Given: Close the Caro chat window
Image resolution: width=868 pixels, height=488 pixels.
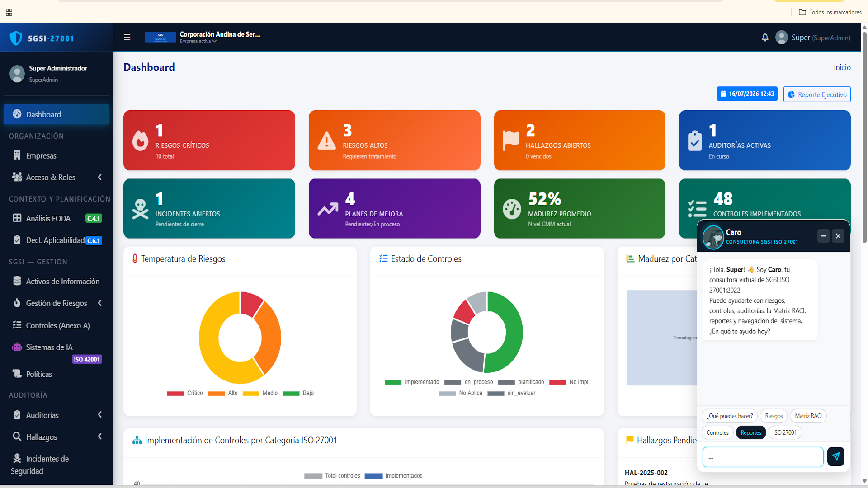Looking at the screenshot, I should [x=838, y=236].
